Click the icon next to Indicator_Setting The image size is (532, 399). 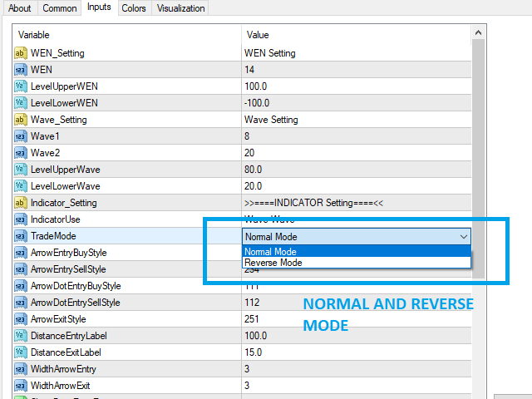click(x=21, y=203)
